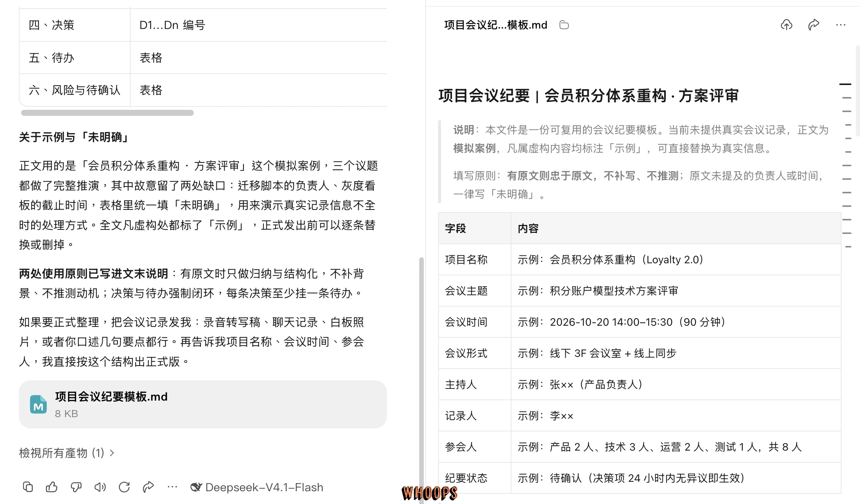Click the D1...Dn 编号 cell
860x504 pixels.
click(259, 25)
